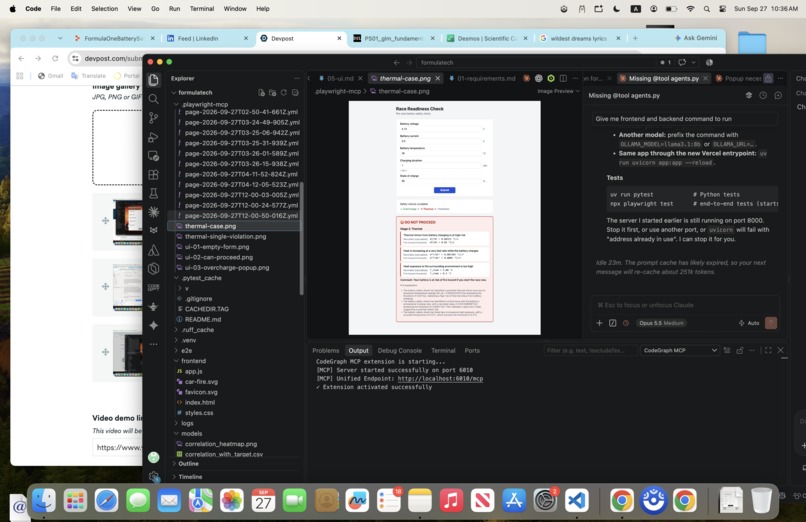The width and height of the screenshot is (806, 522).
Task: Switch to the Ports panel tab
Action: [x=472, y=350]
